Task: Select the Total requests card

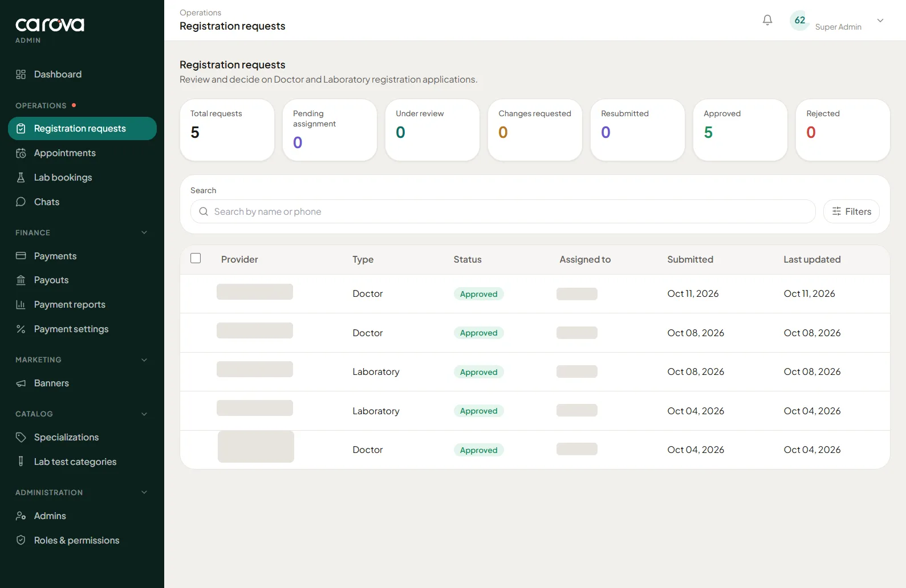Action: pos(227,130)
